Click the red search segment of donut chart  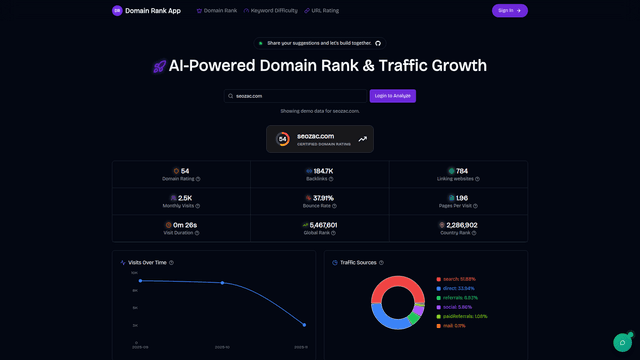click(398, 282)
